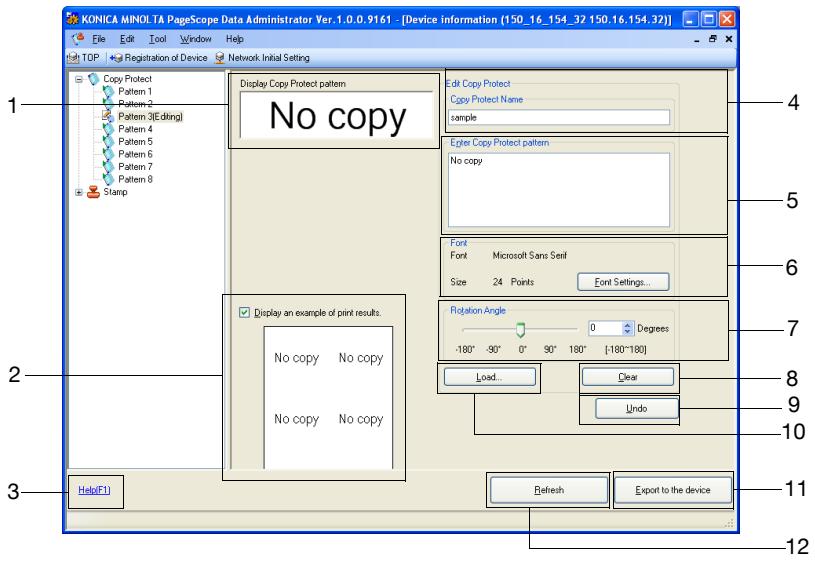Close the inner document window
Image resolution: width=815 pixels, height=562 pixels.
(x=729, y=38)
